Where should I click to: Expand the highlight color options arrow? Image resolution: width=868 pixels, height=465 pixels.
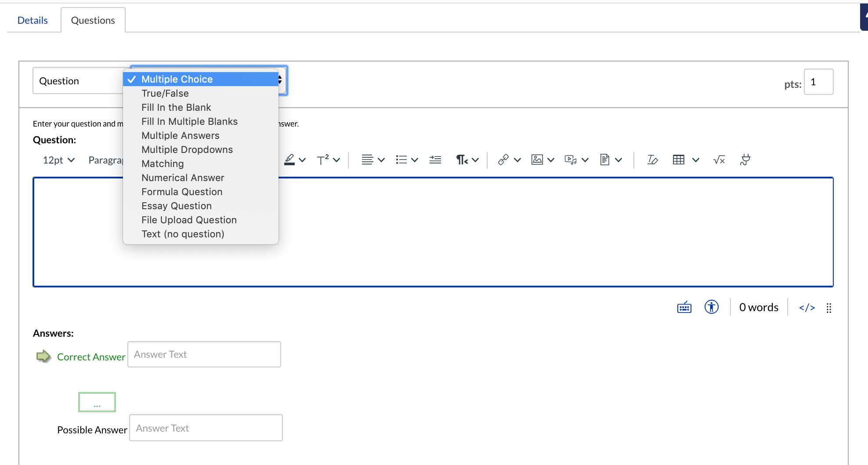pos(302,160)
